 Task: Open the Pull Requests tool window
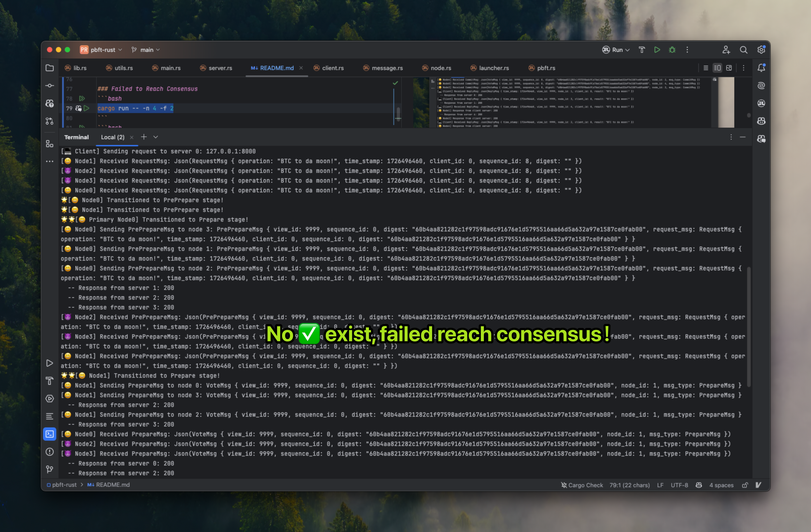click(x=50, y=121)
